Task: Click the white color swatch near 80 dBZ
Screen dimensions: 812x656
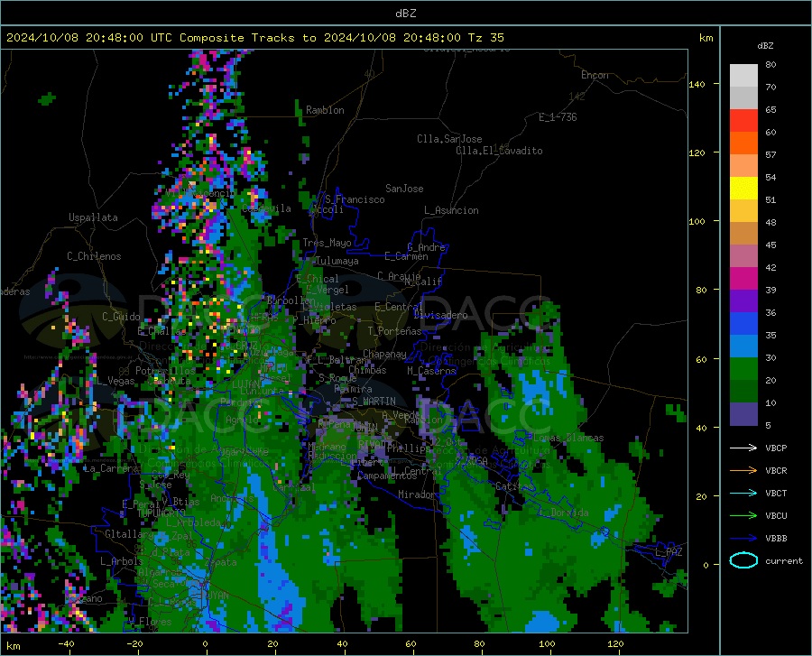Action: pyautogui.click(x=743, y=75)
